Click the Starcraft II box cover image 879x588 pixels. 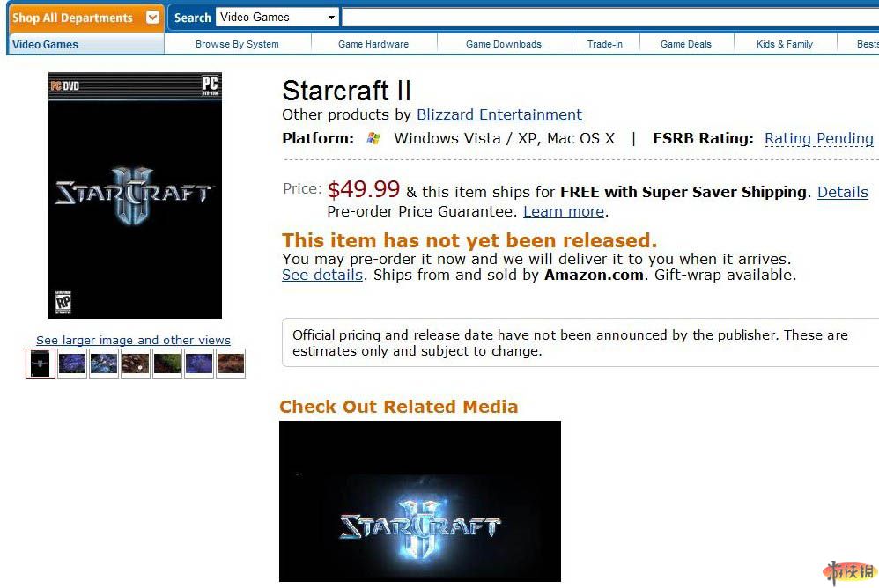(135, 195)
